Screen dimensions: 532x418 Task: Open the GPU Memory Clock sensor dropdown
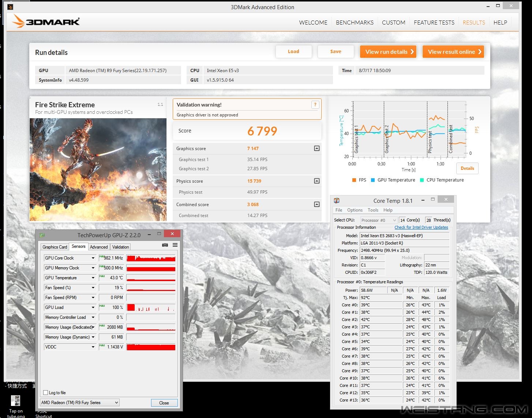93,268
